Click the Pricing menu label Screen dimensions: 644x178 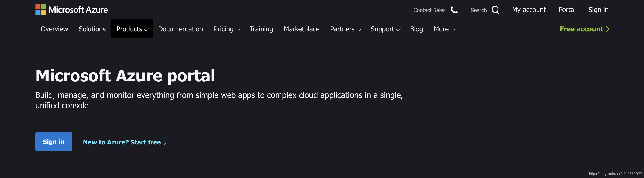pos(223,29)
